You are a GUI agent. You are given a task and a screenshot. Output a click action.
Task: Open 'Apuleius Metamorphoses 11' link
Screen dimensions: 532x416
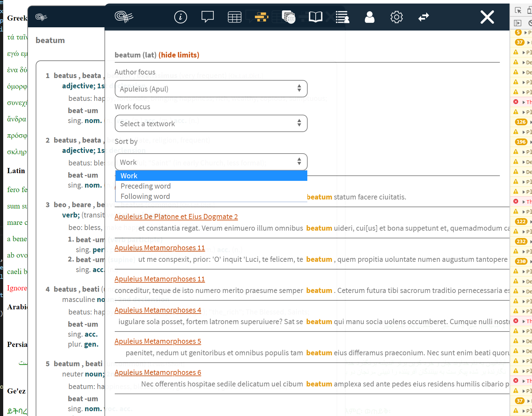coord(160,248)
